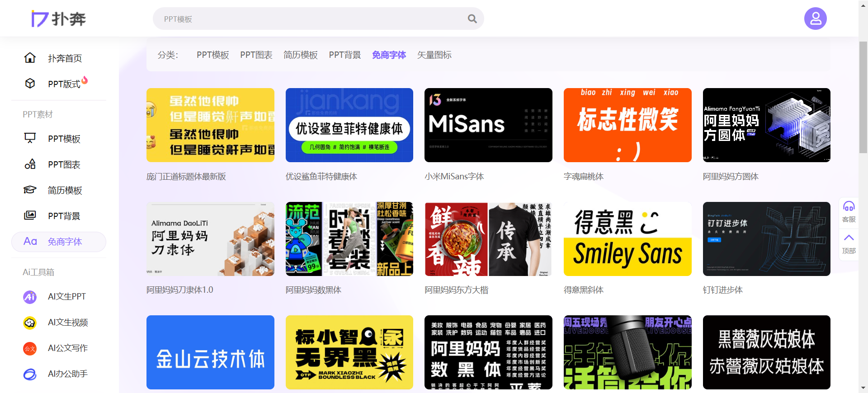Open the 标志性微笑 orange thumbnail
The image size is (868, 393).
coord(627,125)
